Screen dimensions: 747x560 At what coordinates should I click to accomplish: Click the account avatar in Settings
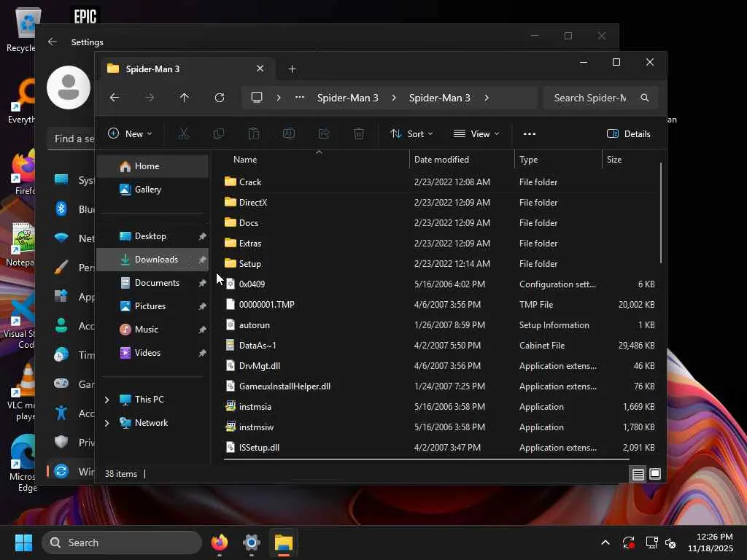coord(69,87)
